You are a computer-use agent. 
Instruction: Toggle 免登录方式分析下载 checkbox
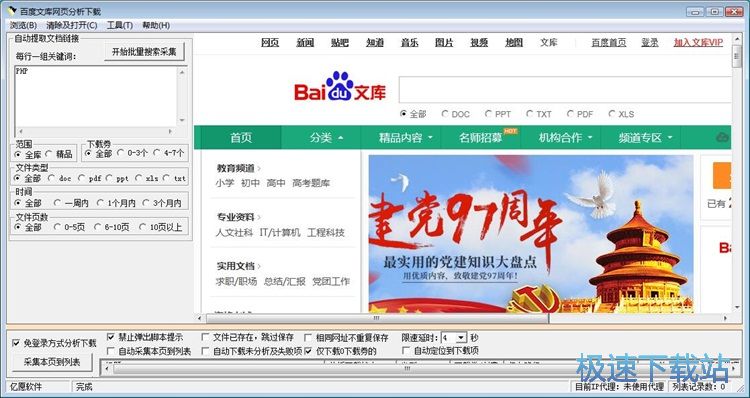pyautogui.click(x=16, y=343)
